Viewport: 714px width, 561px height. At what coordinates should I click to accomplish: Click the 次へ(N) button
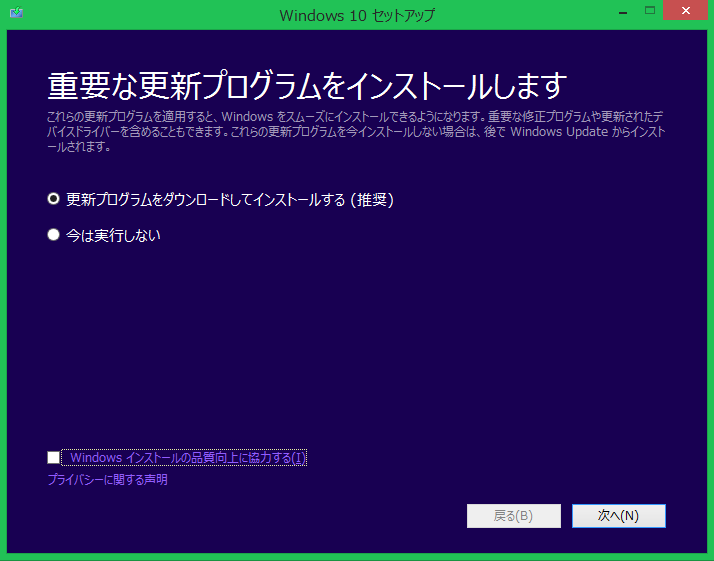pos(618,516)
